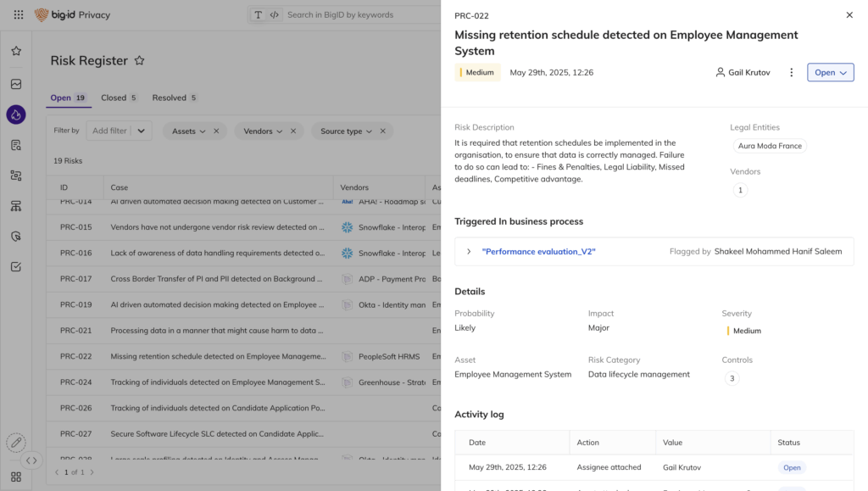Open the dashboard chart sidebar icon

[x=16, y=84]
